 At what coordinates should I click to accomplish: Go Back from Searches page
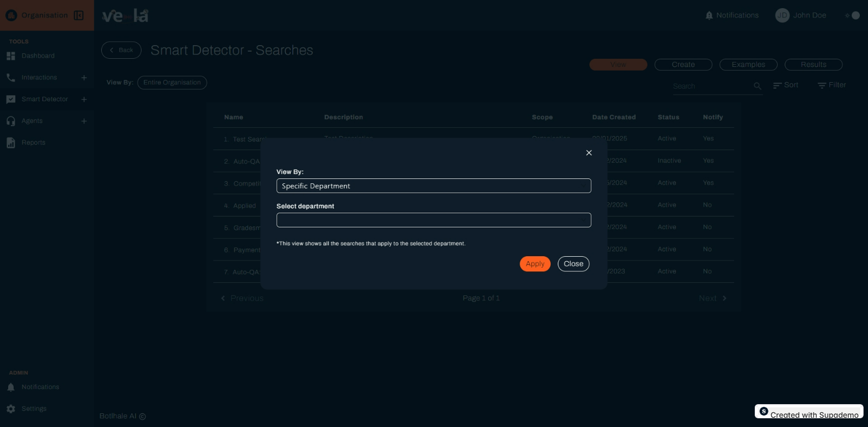[x=121, y=50]
